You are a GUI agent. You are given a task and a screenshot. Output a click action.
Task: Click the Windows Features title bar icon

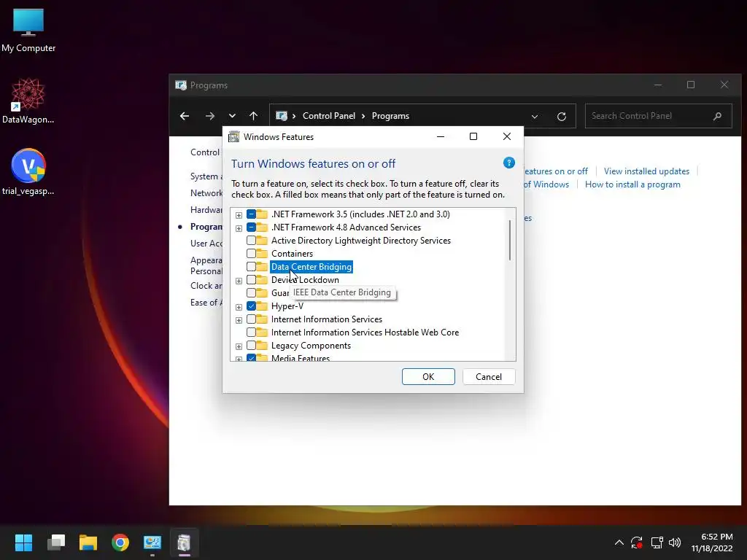click(x=234, y=136)
